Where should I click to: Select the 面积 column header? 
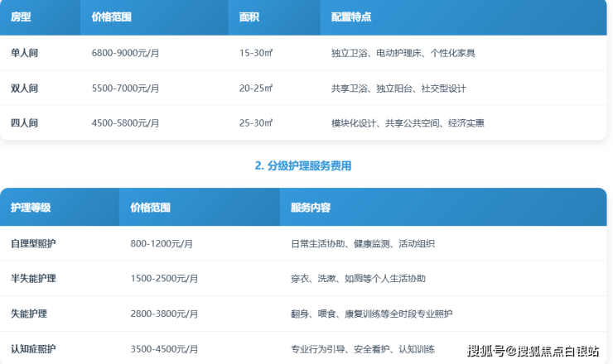(249, 17)
